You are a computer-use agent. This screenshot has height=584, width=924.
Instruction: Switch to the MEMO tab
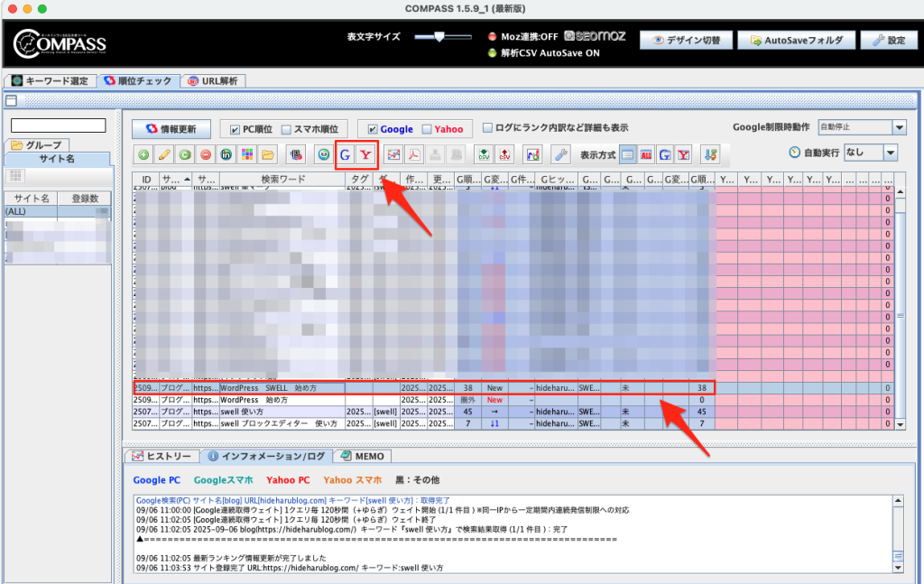coord(364,456)
